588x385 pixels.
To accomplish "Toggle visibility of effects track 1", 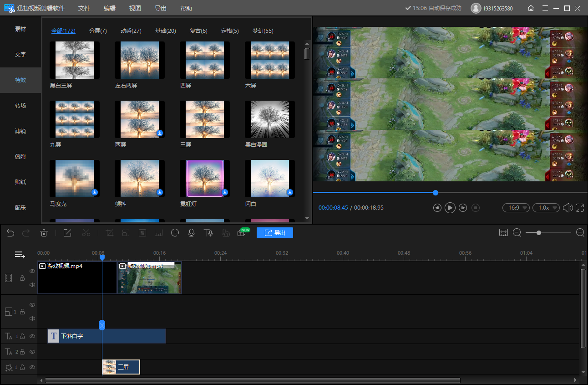I will pos(32,367).
